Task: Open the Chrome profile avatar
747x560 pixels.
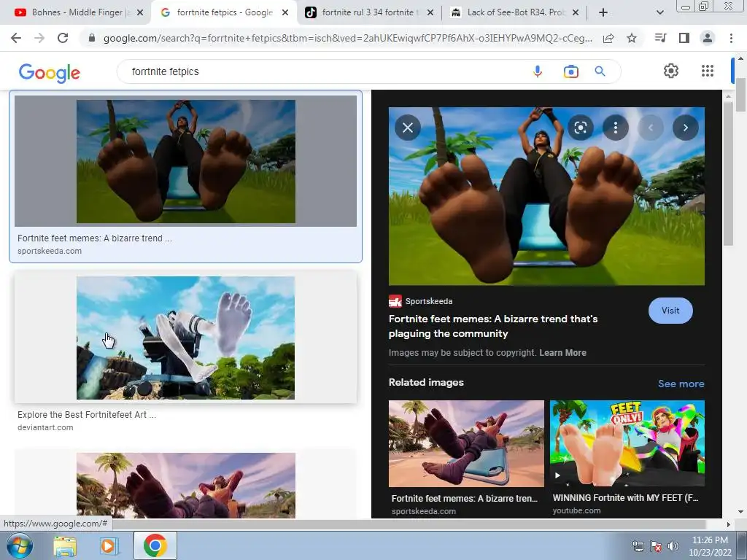Action: pyautogui.click(x=708, y=38)
